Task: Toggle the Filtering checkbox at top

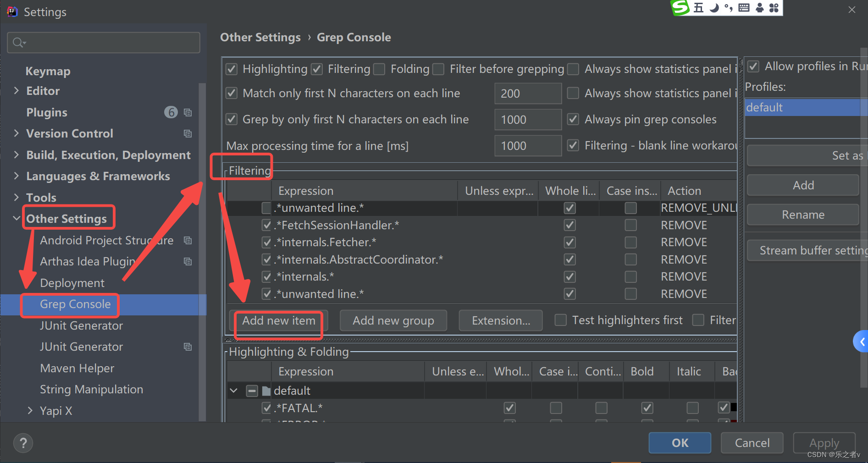Action: coord(317,69)
